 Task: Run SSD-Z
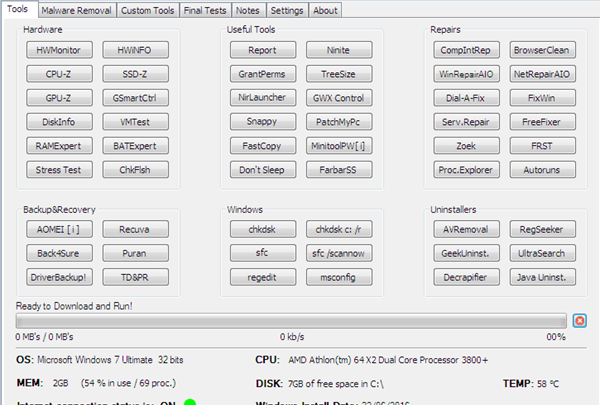(135, 74)
